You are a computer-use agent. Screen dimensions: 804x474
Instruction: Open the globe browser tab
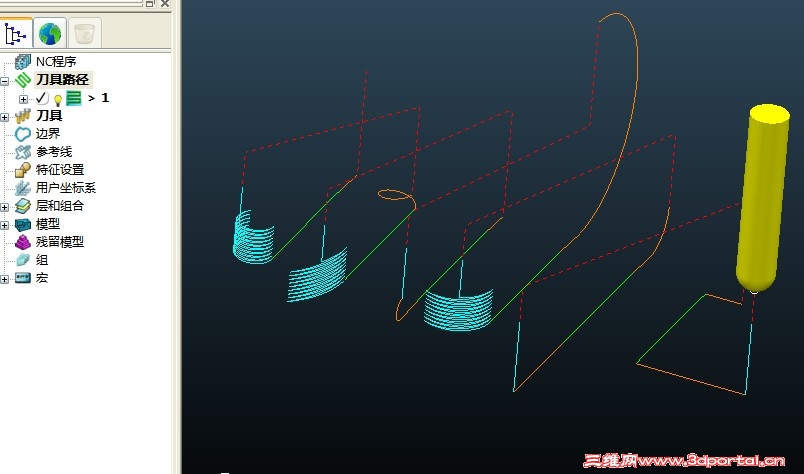50,34
